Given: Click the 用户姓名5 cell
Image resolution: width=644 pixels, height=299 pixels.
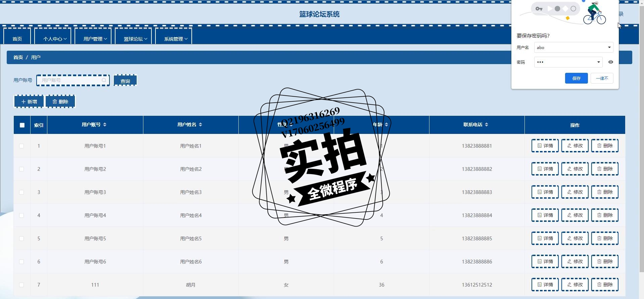Looking at the screenshot, I should (x=191, y=239).
